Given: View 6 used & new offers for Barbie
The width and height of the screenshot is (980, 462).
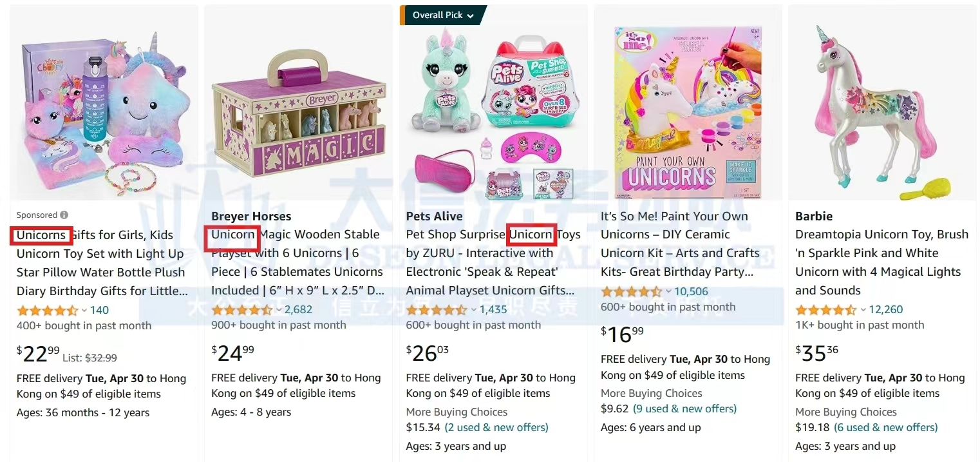Looking at the screenshot, I should [x=885, y=427].
